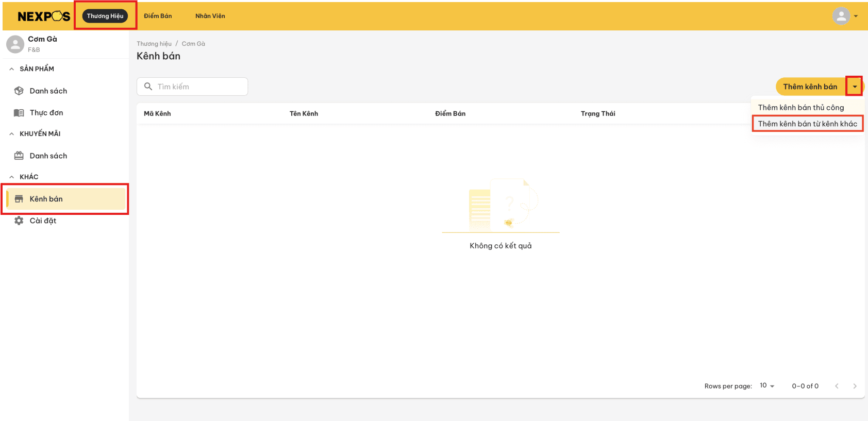The height and width of the screenshot is (421, 868).
Task: Click the Cơm Gà breadcrumb
Action: pyautogui.click(x=193, y=44)
